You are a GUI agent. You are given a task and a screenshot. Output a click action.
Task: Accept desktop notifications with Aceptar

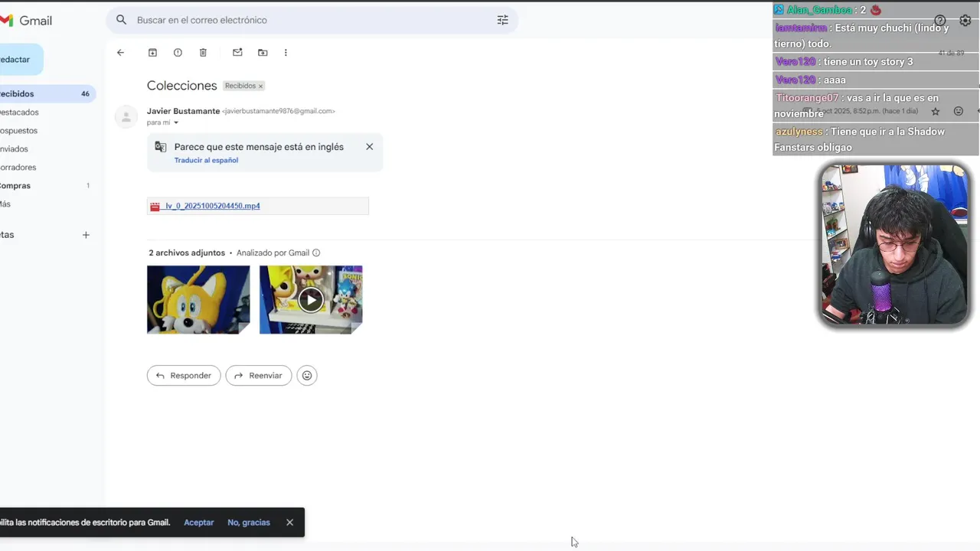(x=199, y=523)
